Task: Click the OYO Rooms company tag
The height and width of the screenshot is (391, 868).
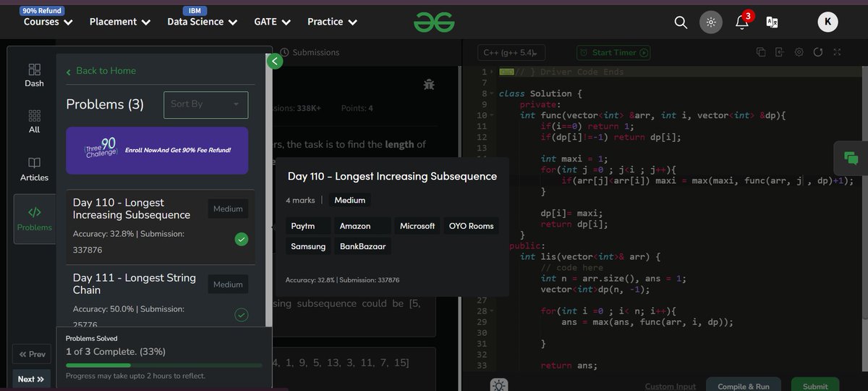Action: [x=471, y=226]
